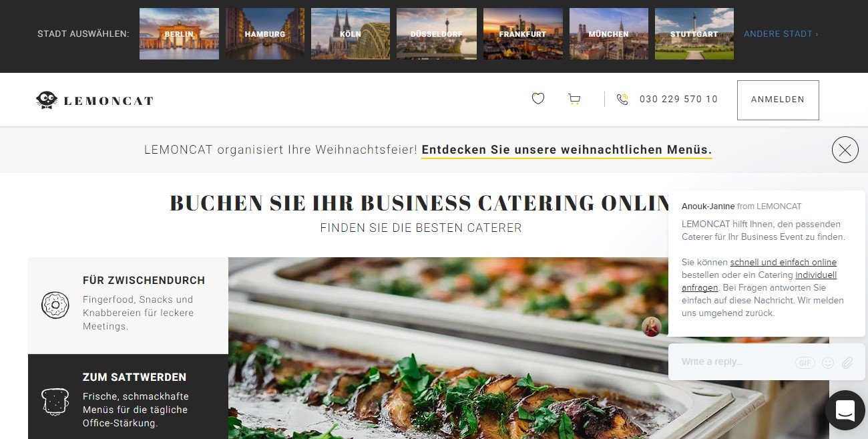The image size is (868, 439).
Task: Switch to Für Zwischendurch tab
Action: 128,305
